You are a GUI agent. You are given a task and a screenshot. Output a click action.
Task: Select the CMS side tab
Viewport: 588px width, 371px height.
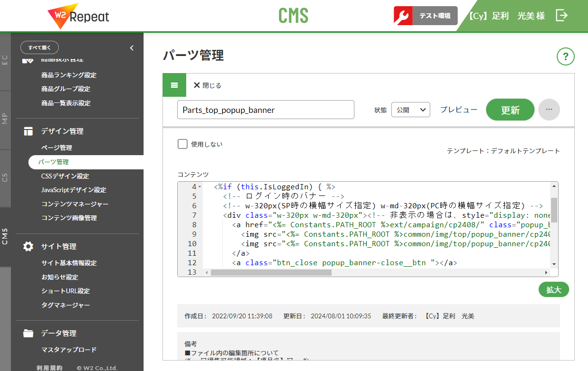(x=5, y=236)
